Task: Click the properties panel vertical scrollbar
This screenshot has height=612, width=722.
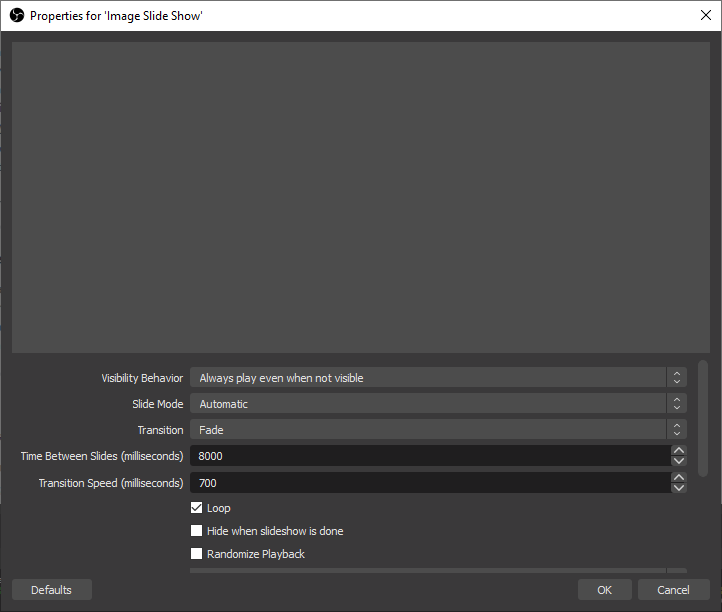Action: [703, 419]
